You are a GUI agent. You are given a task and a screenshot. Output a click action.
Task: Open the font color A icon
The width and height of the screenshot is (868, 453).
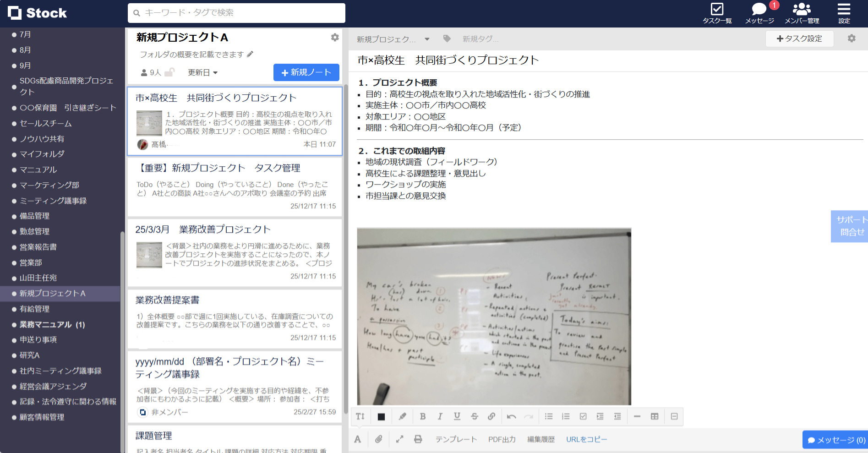point(358,439)
